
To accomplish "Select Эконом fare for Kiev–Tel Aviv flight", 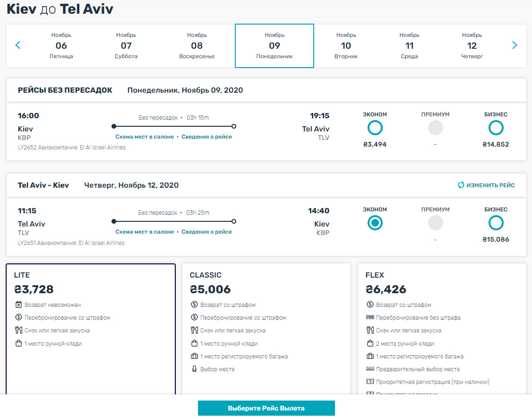I will (x=375, y=128).
